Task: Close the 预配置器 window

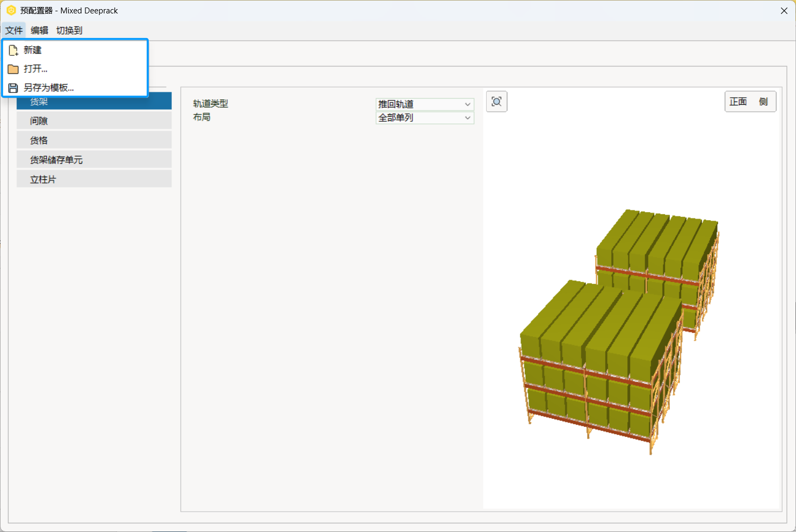Action: tap(784, 11)
